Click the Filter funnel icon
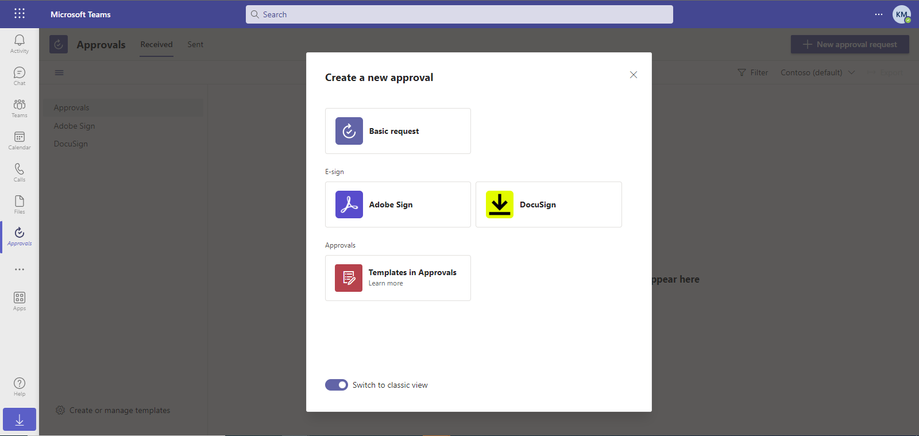 [741, 73]
